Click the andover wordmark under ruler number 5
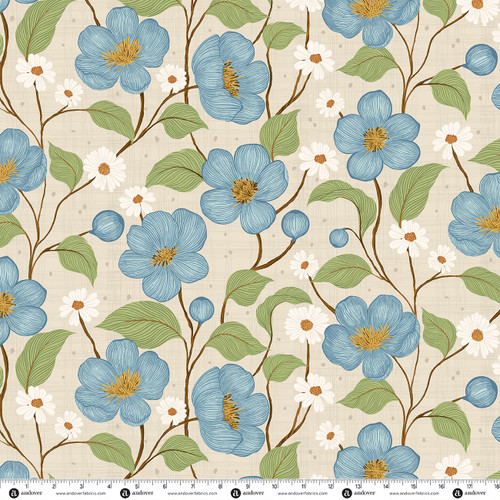Screen dimensions: 500x500 (143, 493)
